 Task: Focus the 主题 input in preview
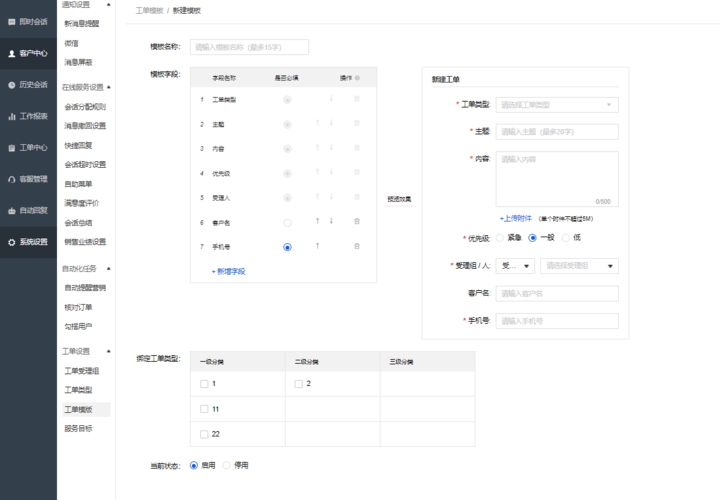click(x=557, y=132)
